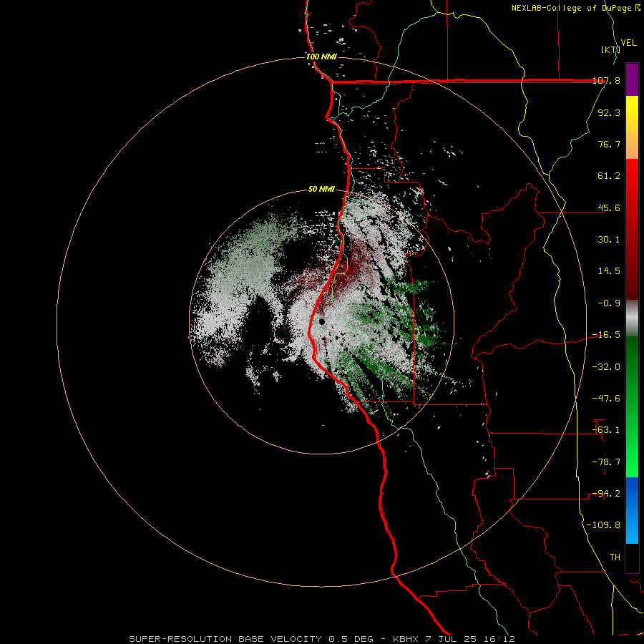Click the [KT] units label
Screen dimensions: 644x644
click(x=610, y=49)
